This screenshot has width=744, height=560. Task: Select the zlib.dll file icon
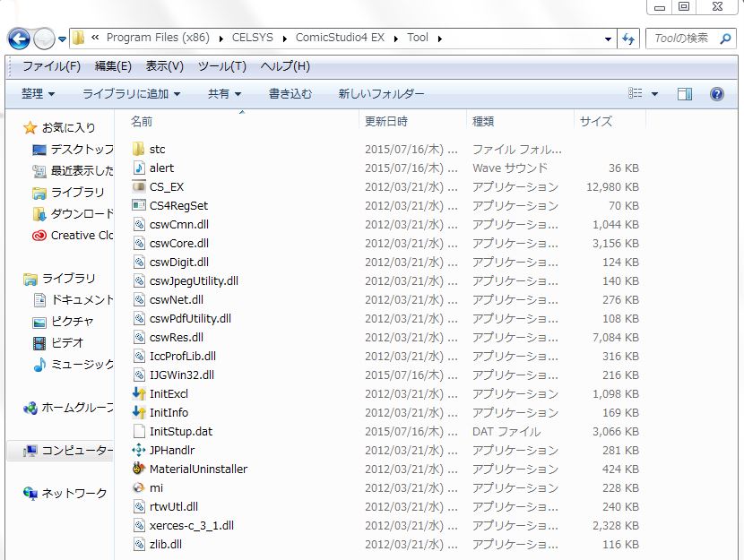click(x=139, y=545)
